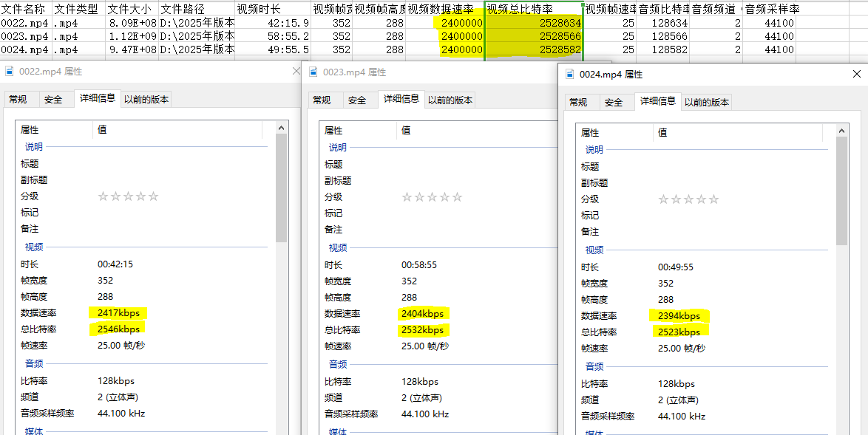868x435 pixels.
Task: Select spreadsheet cell 0024.mp4 file name
Action: click(x=27, y=49)
